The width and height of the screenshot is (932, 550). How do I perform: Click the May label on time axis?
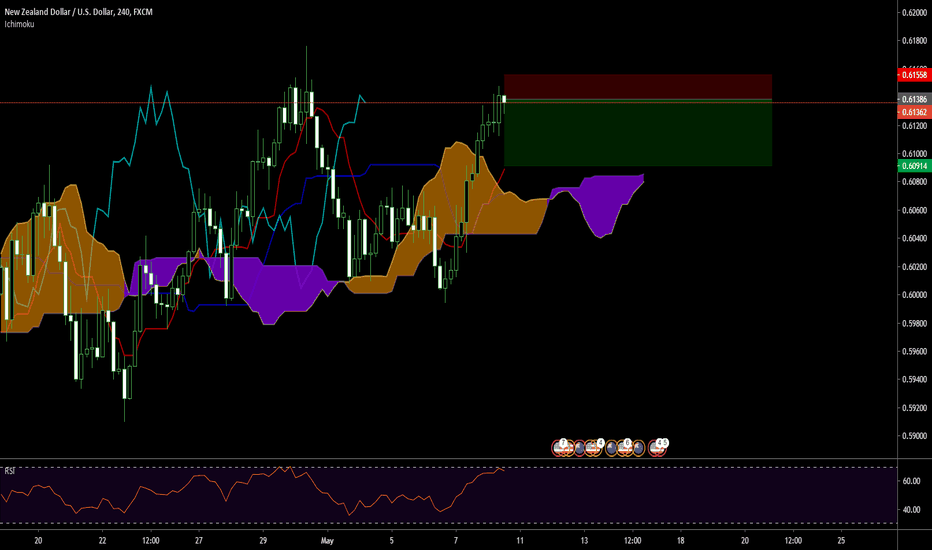click(x=327, y=540)
